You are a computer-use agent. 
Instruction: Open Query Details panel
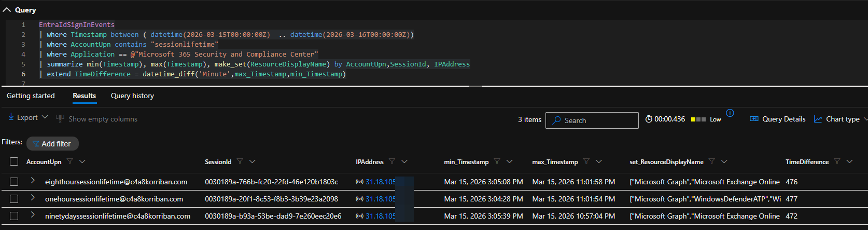tap(778, 119)
